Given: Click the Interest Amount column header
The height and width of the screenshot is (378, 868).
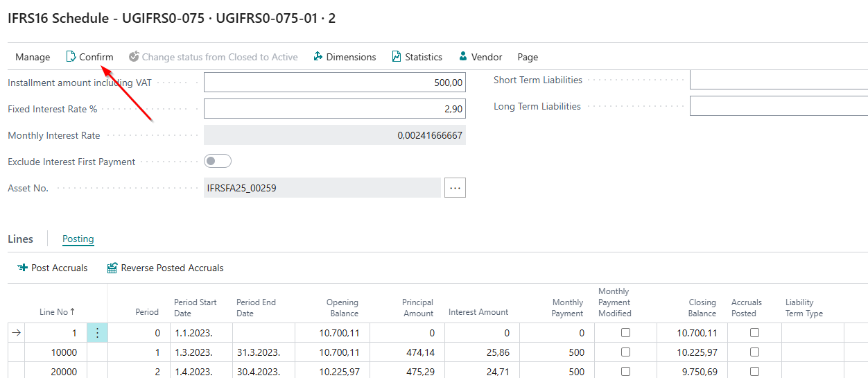Looking at the screenshot, I should (x=478, y=312).
